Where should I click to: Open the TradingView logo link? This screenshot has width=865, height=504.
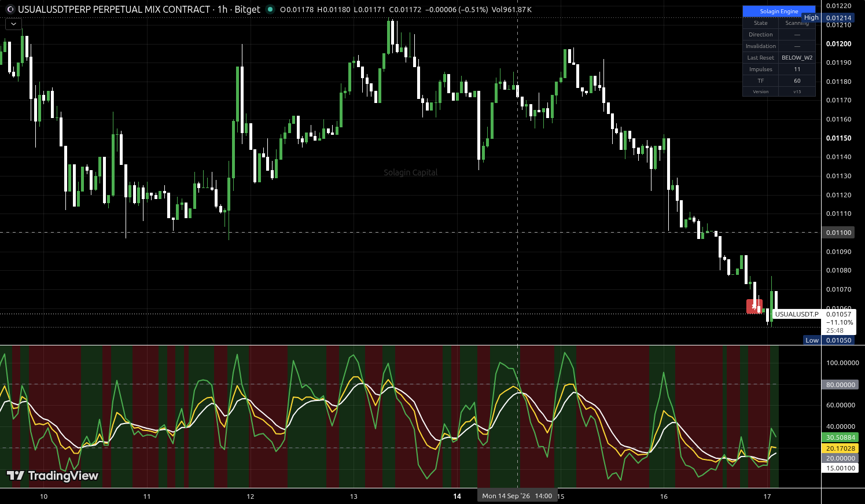(53, 476)
